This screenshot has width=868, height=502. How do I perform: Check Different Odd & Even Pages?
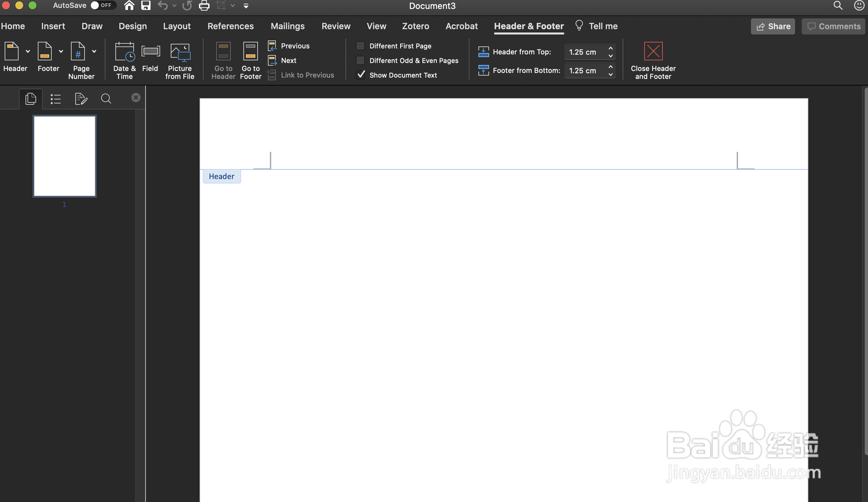pyautogui.click(x=360, y=61)
